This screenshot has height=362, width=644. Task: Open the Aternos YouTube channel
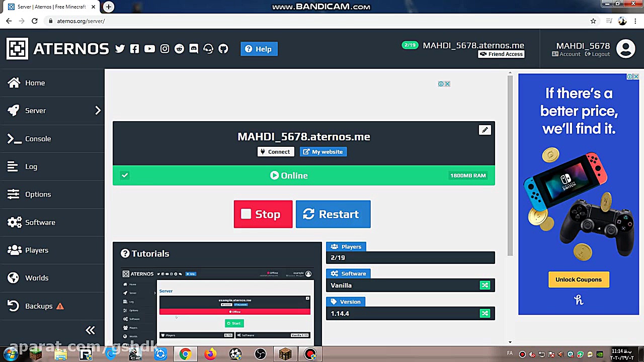[149, 49]
